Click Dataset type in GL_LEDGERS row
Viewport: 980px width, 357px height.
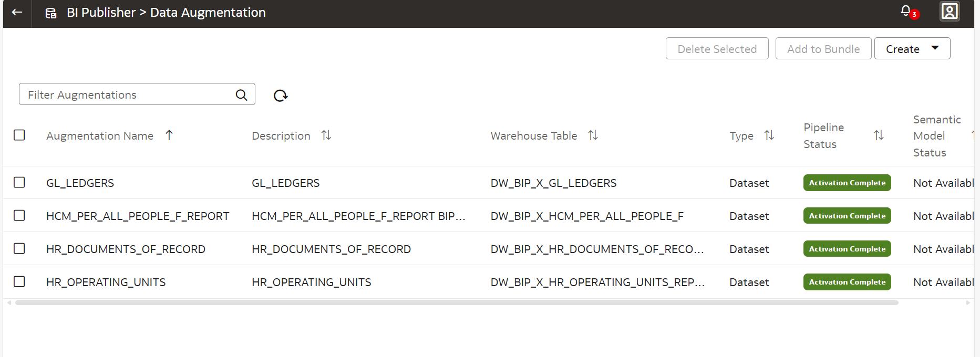tap(749, 183)
